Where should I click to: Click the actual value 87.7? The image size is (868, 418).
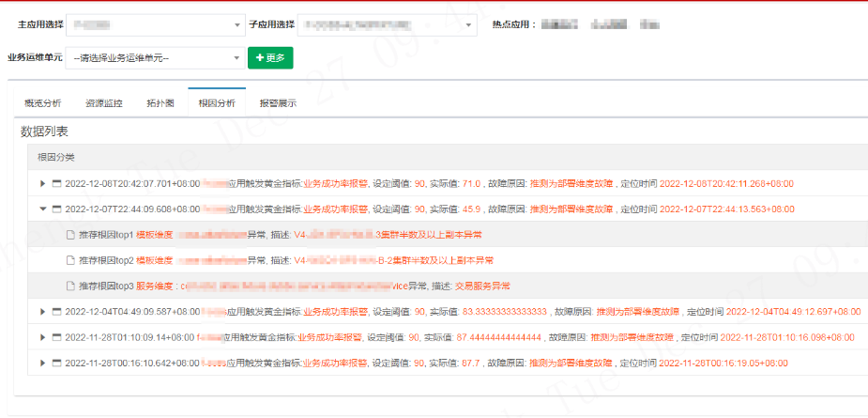point(471,364)
